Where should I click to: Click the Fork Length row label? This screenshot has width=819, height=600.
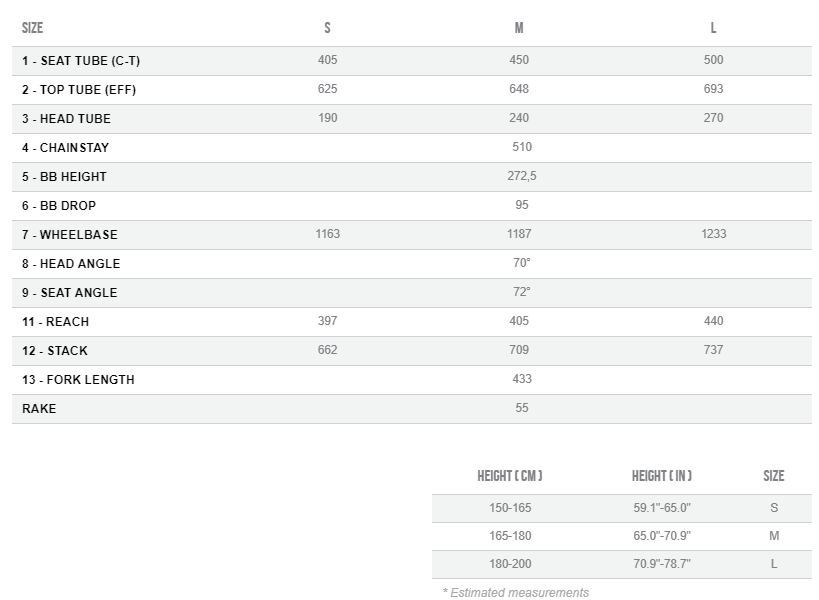coord(78,380)
